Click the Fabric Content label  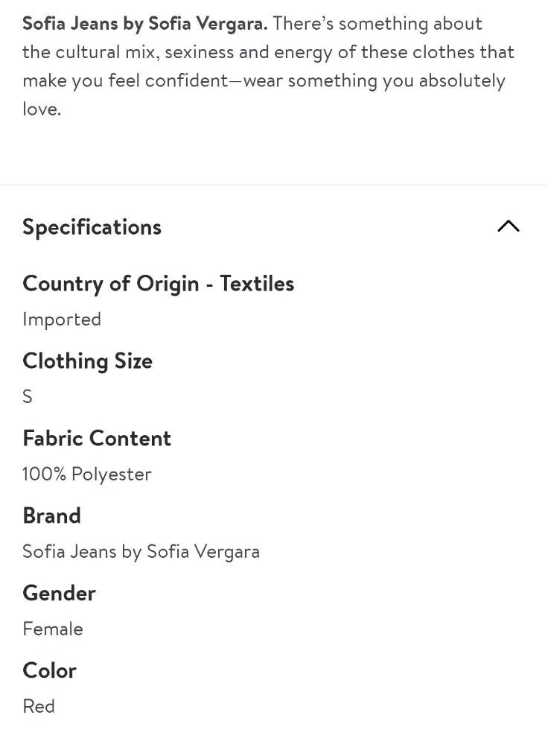click(97, 438)
